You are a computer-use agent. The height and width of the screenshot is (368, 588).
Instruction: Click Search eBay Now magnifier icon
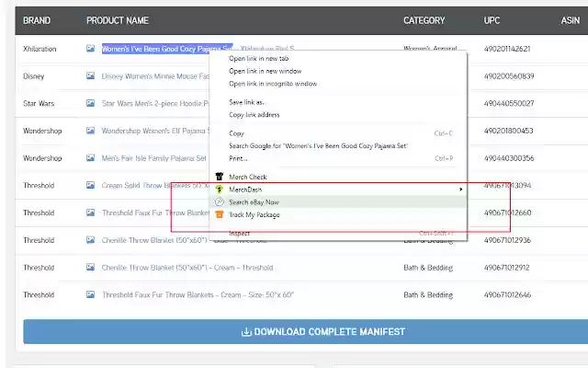(220, 202)
